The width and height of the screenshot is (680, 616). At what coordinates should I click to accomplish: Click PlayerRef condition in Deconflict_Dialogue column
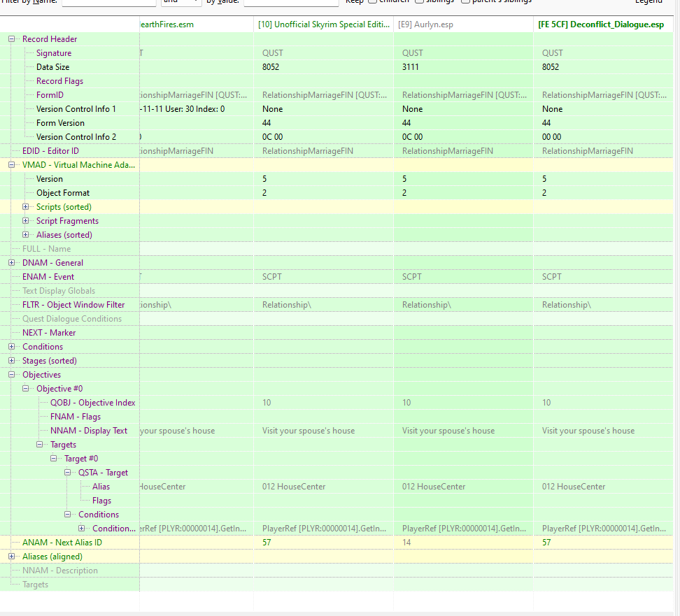(604, 529)
